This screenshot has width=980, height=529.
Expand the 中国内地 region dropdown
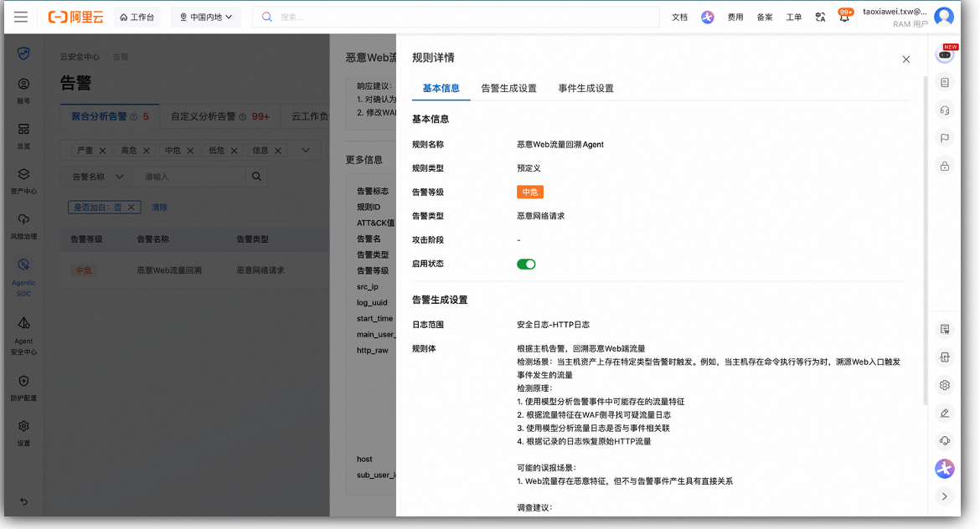click(205, 17)
